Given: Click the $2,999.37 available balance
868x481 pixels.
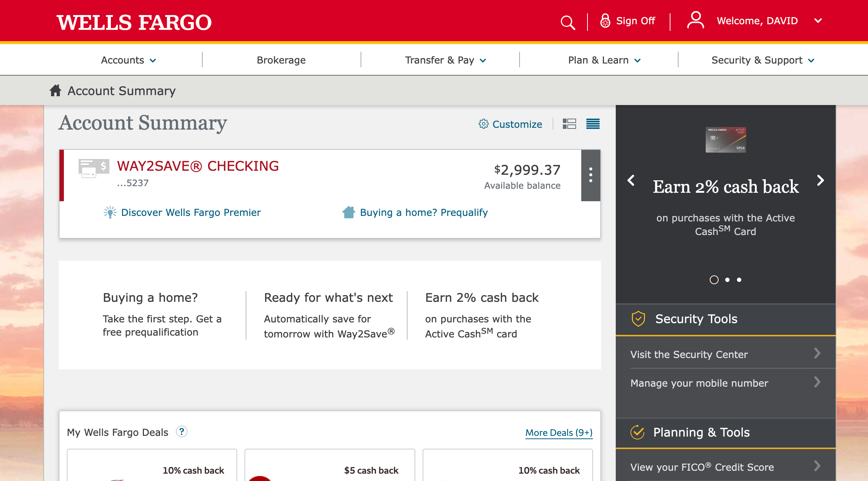Looking at the screenshot, I should 527,170.
